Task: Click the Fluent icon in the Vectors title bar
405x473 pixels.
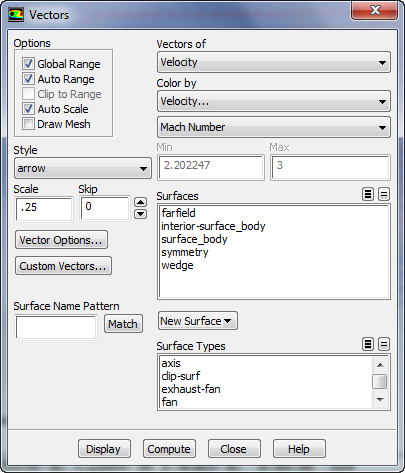Action: [16, 15]
